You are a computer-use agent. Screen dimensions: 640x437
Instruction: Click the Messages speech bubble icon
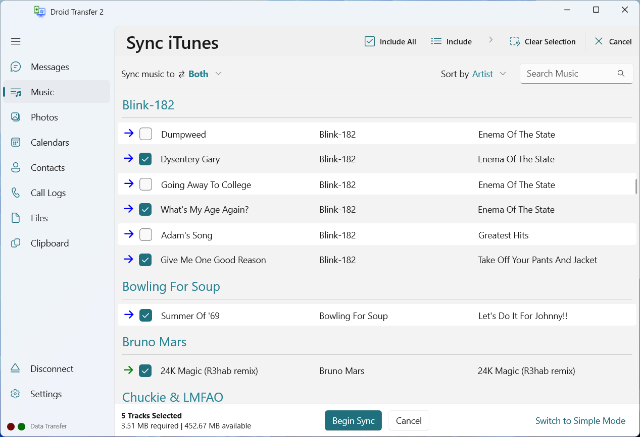[16, 67]
